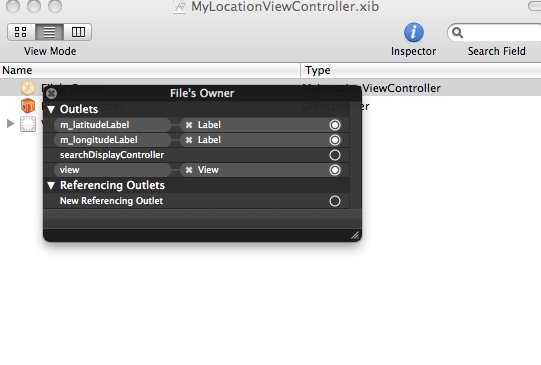Click the searchDisplayController outlet circle
Screen dimensions: 541x365
(x=335, y=155)
